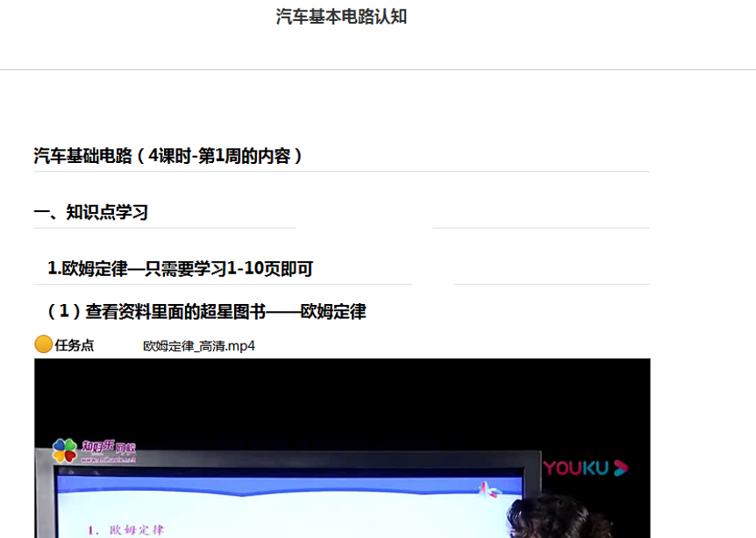Click the section heading 一、知识点学习
The width and height of the screenshot is (756, 538).
(90, 212)
